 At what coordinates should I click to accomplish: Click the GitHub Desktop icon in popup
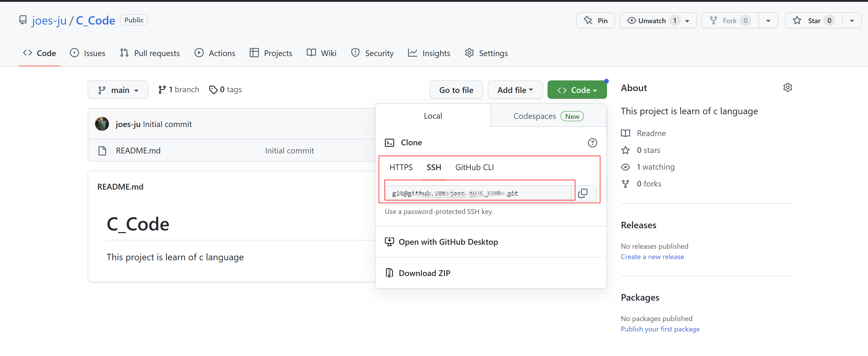click(x=389, y=242)
